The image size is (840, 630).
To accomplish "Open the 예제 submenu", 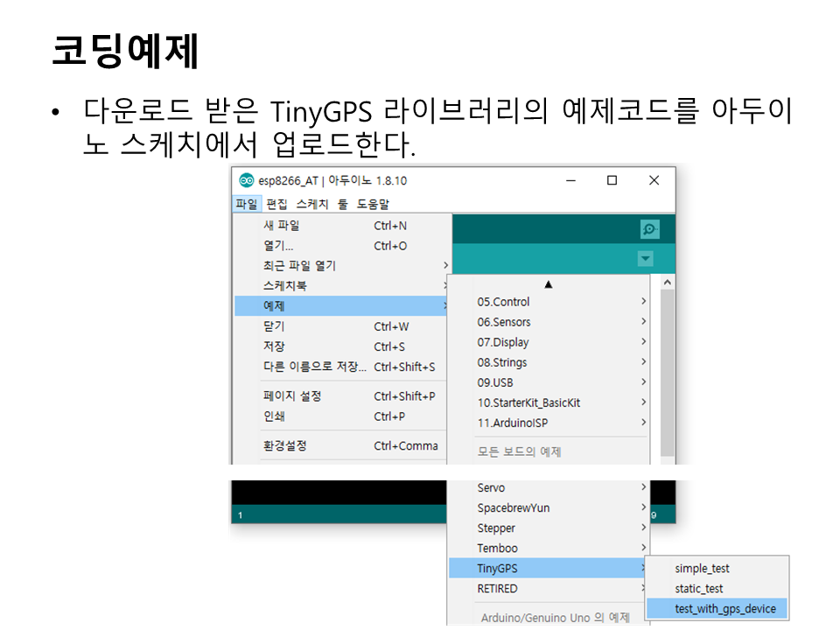I will pyautogui.click(x=341, y=306).
